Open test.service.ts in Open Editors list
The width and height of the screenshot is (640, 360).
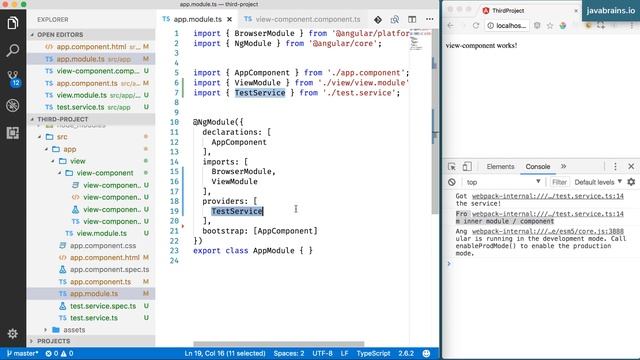tap(91, 107)
